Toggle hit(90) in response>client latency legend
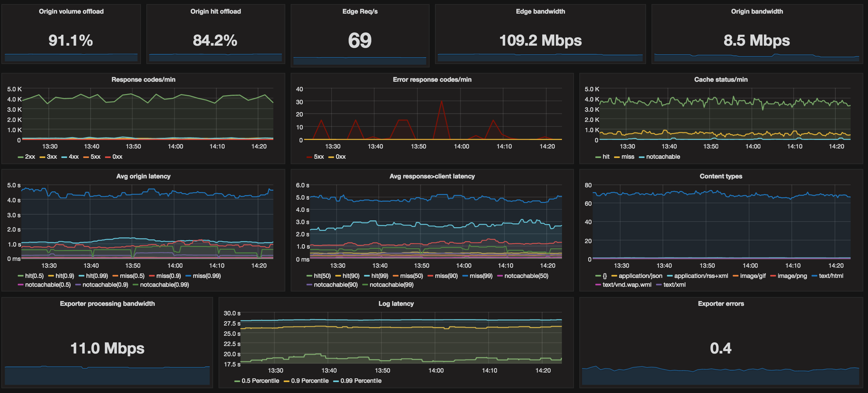This screenshot has height=393, width=868. [351, 276]
